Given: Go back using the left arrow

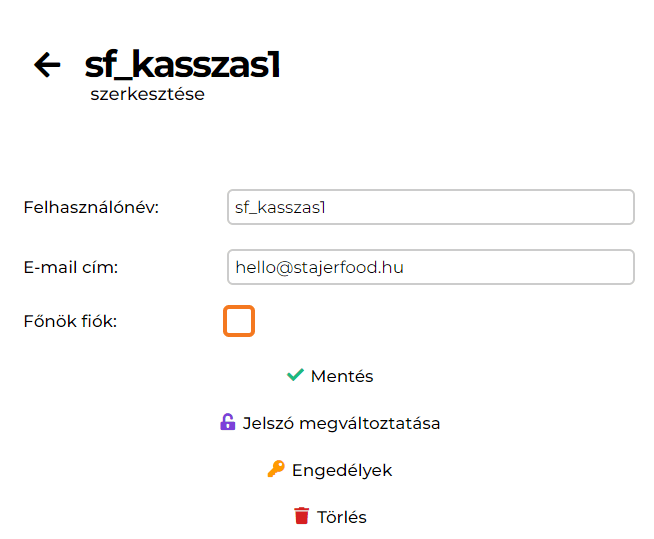Looking at the screenshot, I should coord(47,65).
